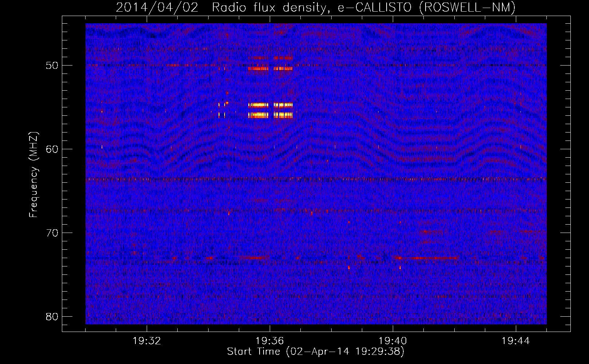
Task: Click the '80' frequency tick label
Action: [52, 317]
